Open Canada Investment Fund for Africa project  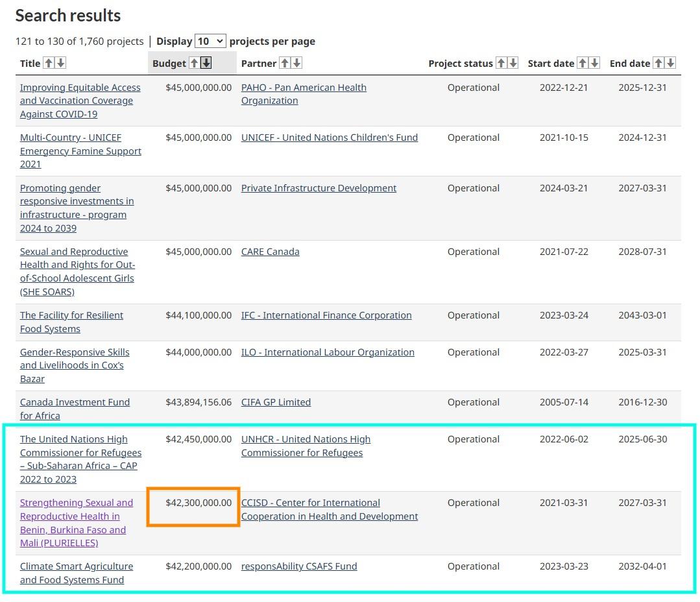[75, 409]
